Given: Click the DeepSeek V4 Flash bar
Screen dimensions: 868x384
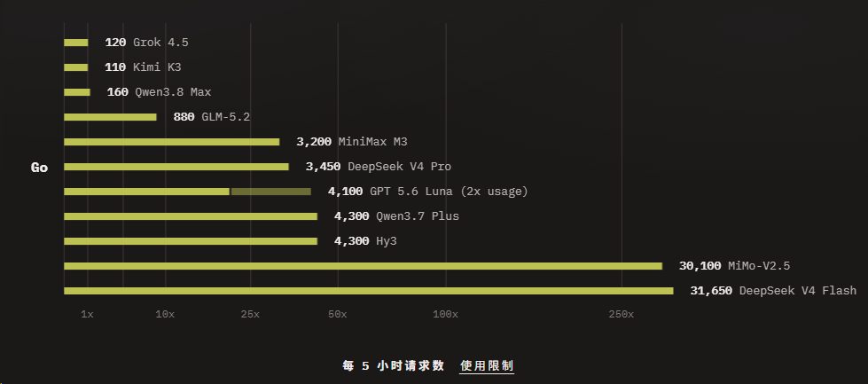Looking at the screenshot, I should pyautogui.click(x=369, y=291).
